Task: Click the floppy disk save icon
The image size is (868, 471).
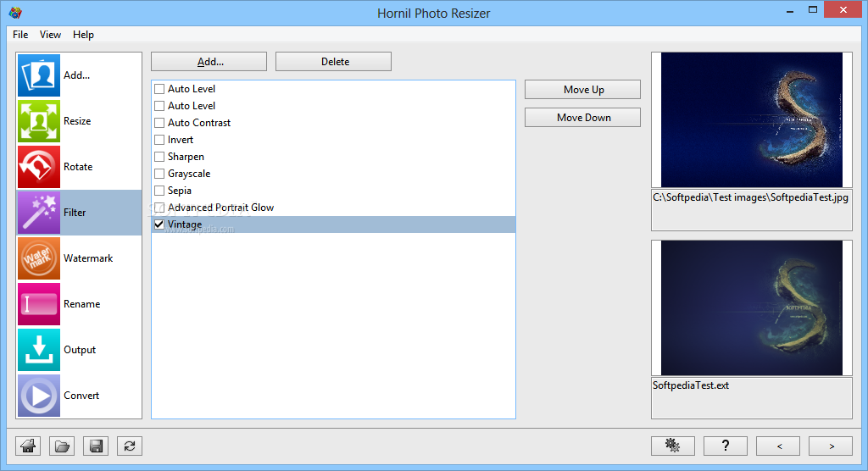Action: point(96,446)
